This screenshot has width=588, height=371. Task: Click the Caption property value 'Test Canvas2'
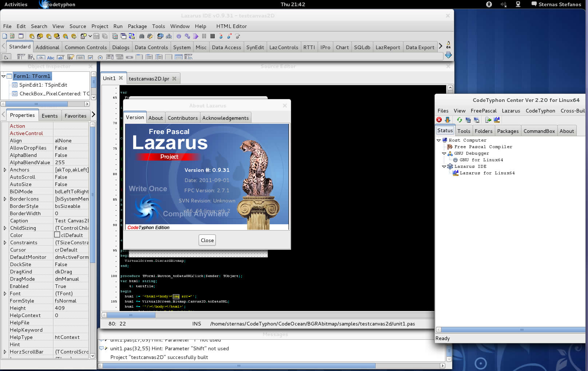[71, 221]
